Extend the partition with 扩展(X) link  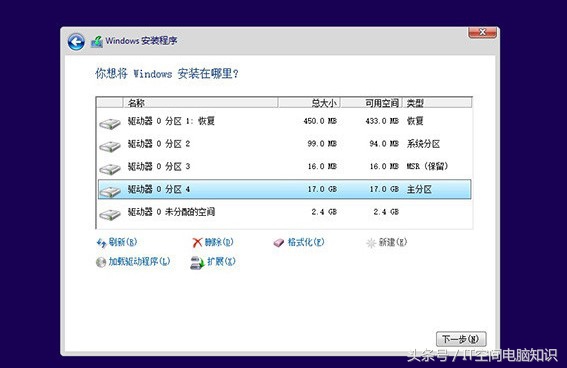[221, 261]
